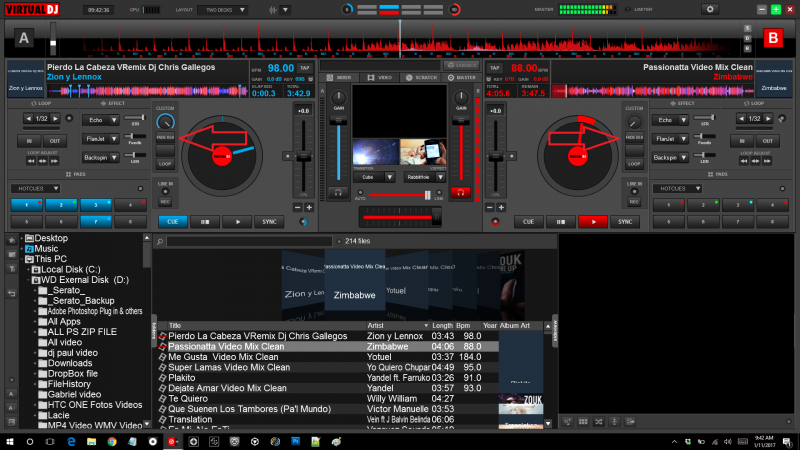Sort the track list by Artist column header

(x=397, y=326)
